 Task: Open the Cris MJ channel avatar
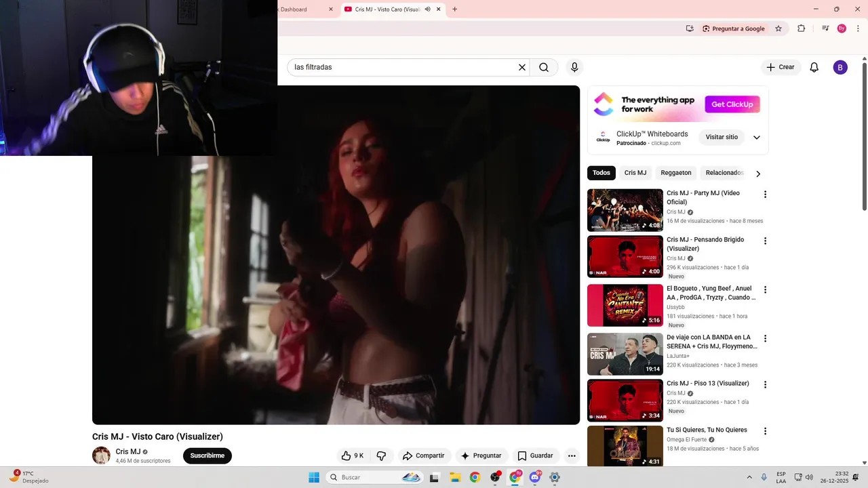(x=101, y=455)
